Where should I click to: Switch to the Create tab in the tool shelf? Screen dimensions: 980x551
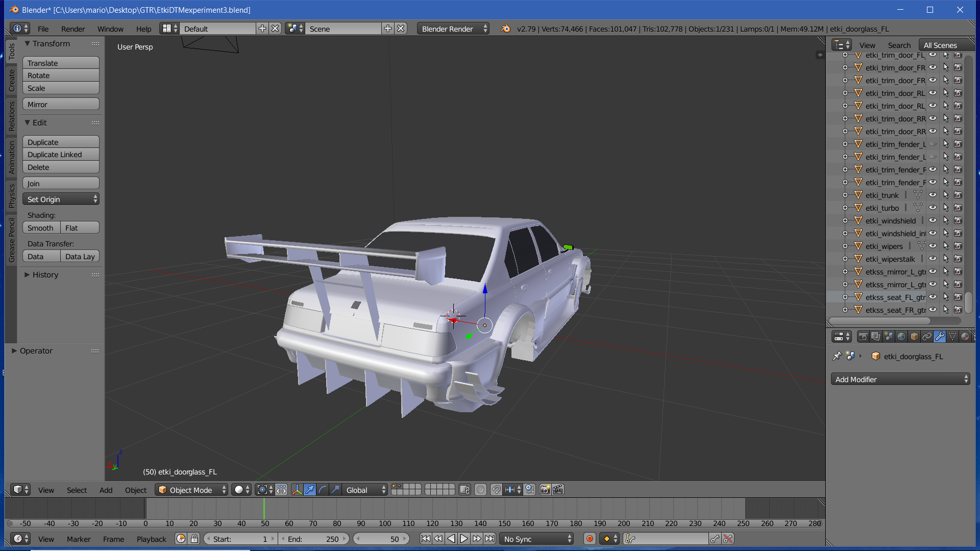[11, 81]
